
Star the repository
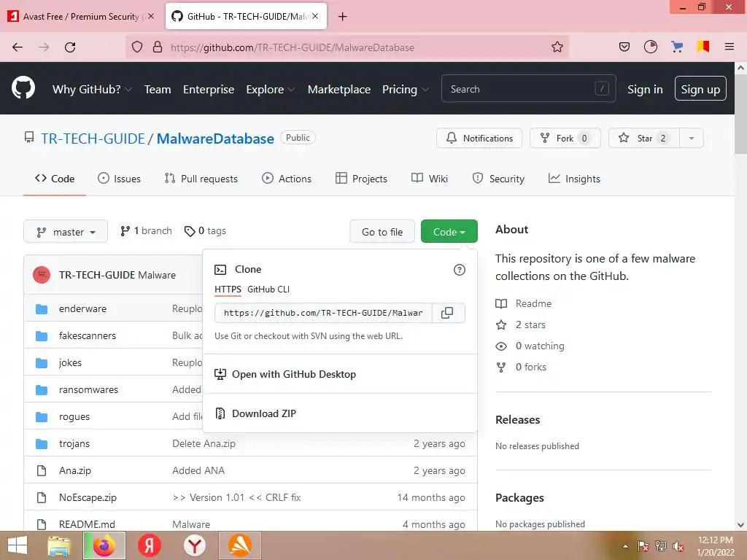tap(644, 138)
